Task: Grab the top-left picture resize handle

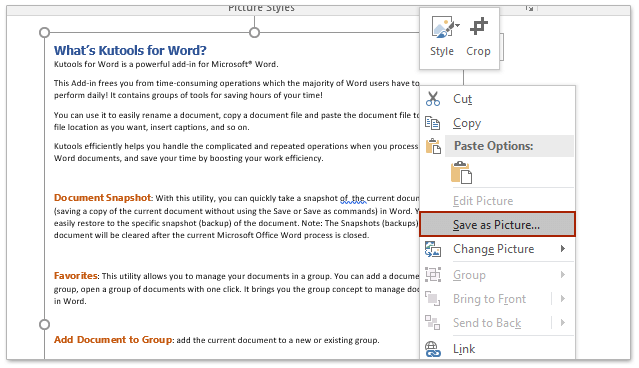Action: 44,32
